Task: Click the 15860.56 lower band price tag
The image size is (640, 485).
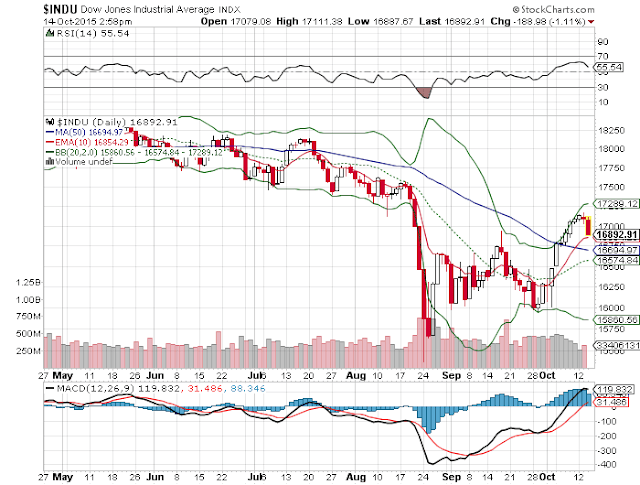Action: pyautogui.click(x=617, y=320)
